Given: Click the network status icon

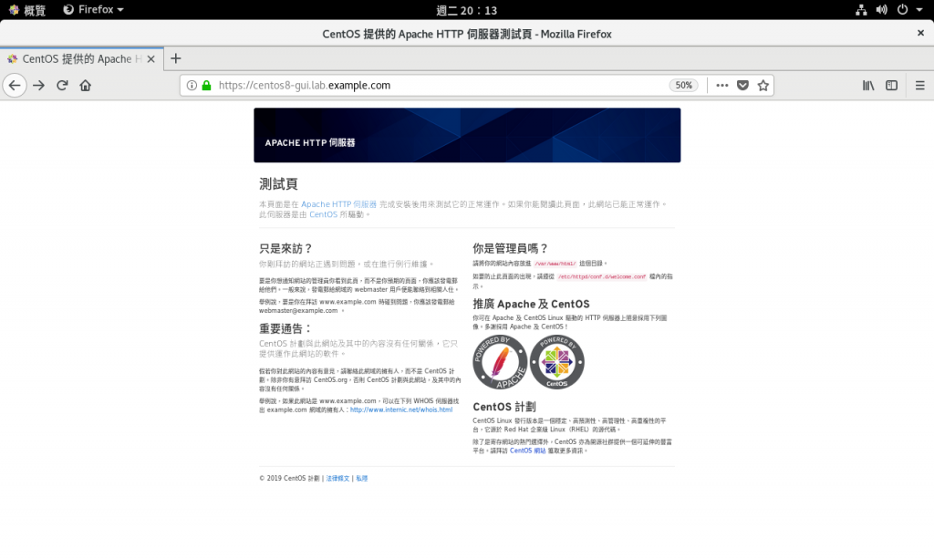Looking at the screenshot, I should click(861, 9).
